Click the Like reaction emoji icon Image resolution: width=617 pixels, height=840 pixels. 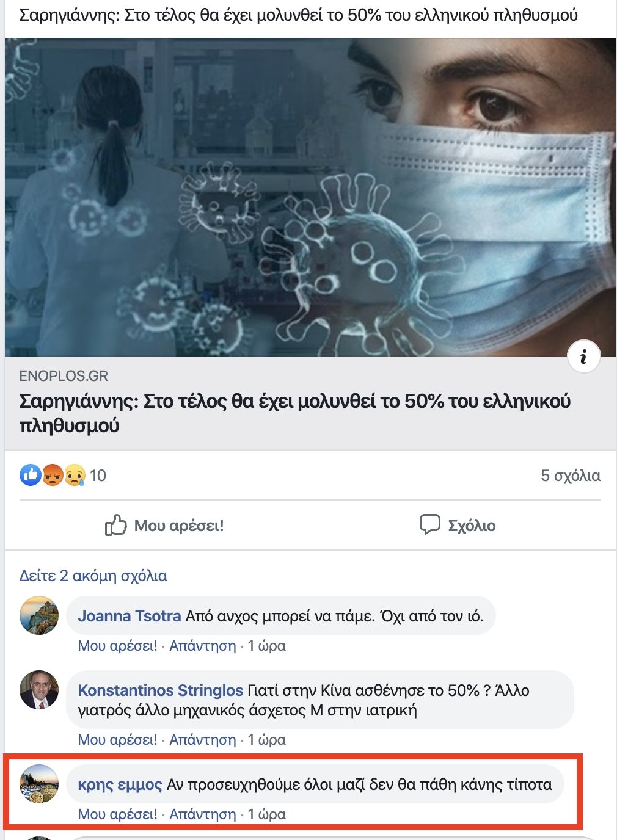click(x=31, y=475)
